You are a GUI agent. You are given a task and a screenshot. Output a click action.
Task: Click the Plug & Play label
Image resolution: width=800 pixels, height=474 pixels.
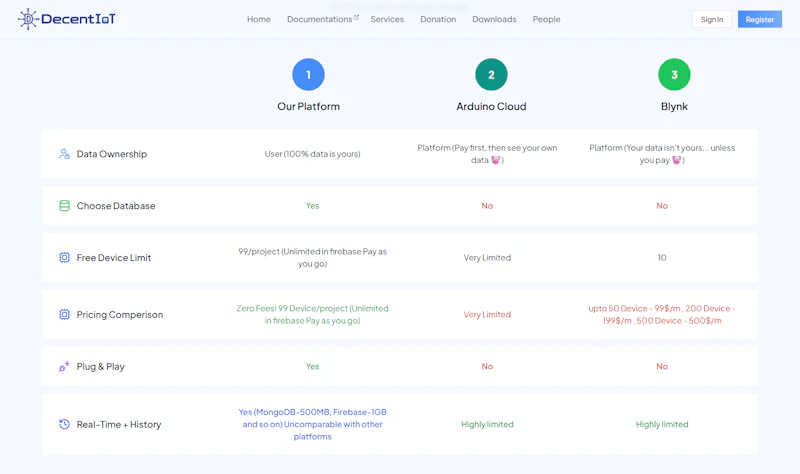coord(101,366)
